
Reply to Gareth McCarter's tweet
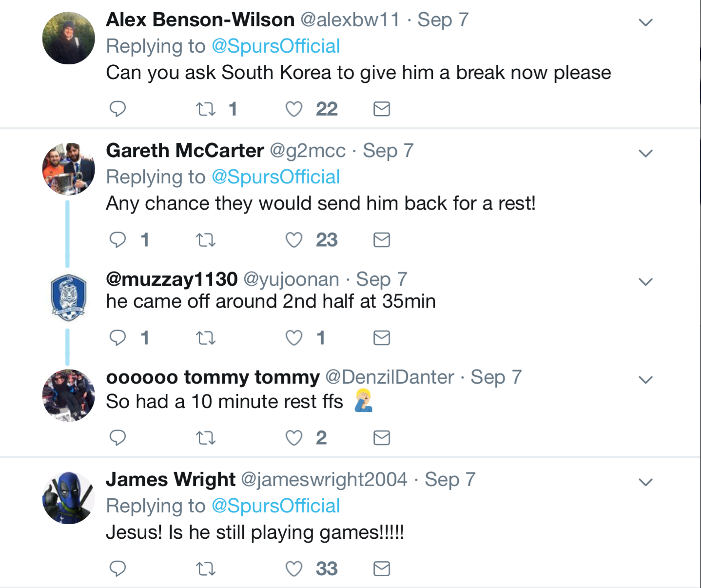point(117,240)
